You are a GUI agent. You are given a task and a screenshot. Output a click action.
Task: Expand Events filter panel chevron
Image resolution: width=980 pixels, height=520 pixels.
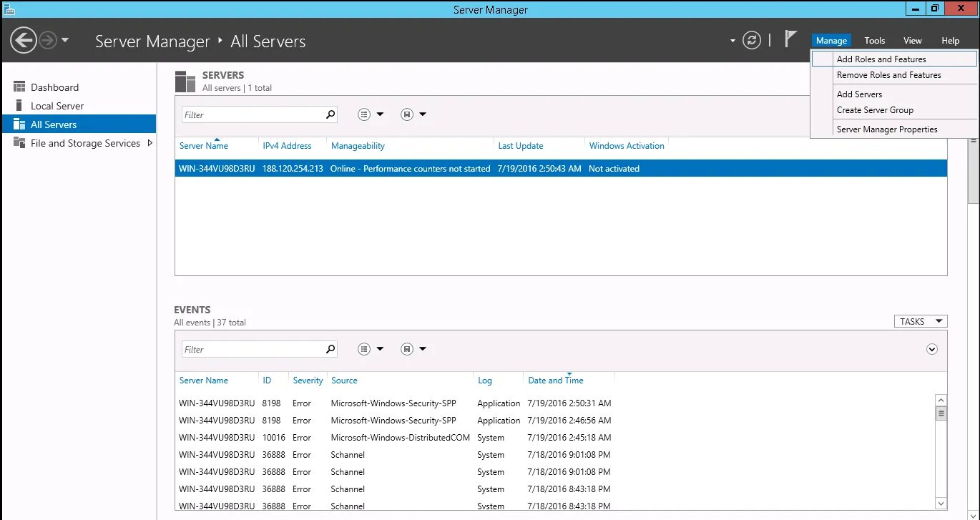coord(931,349)
